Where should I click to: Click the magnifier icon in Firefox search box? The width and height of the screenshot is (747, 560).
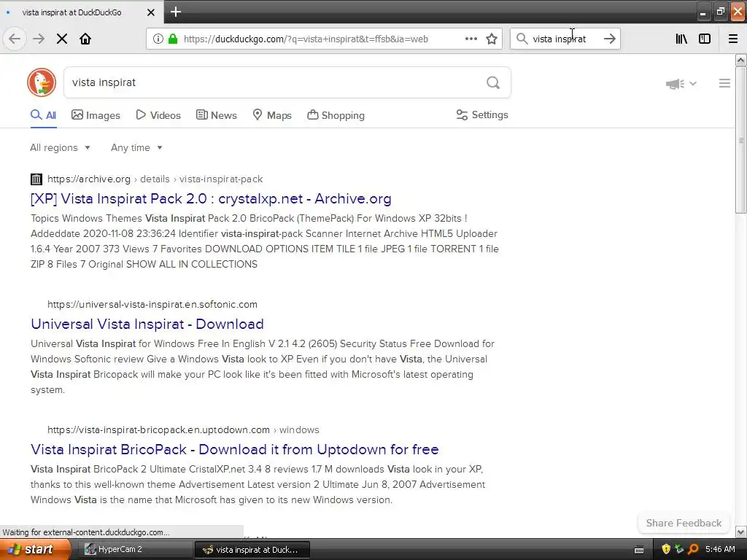tap(522, 39)
